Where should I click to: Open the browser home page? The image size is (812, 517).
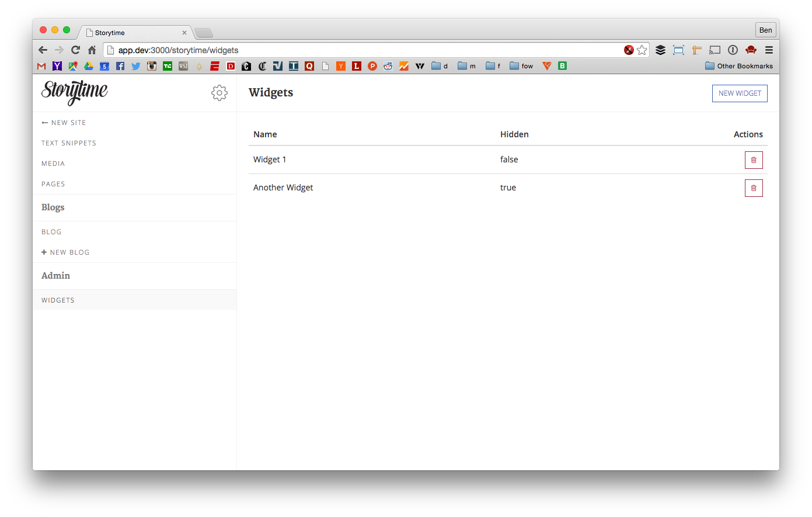(92, 50)
